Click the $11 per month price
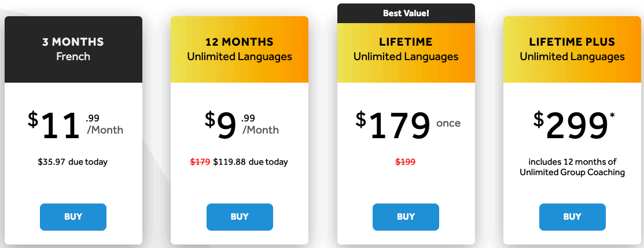 [75, 125]
